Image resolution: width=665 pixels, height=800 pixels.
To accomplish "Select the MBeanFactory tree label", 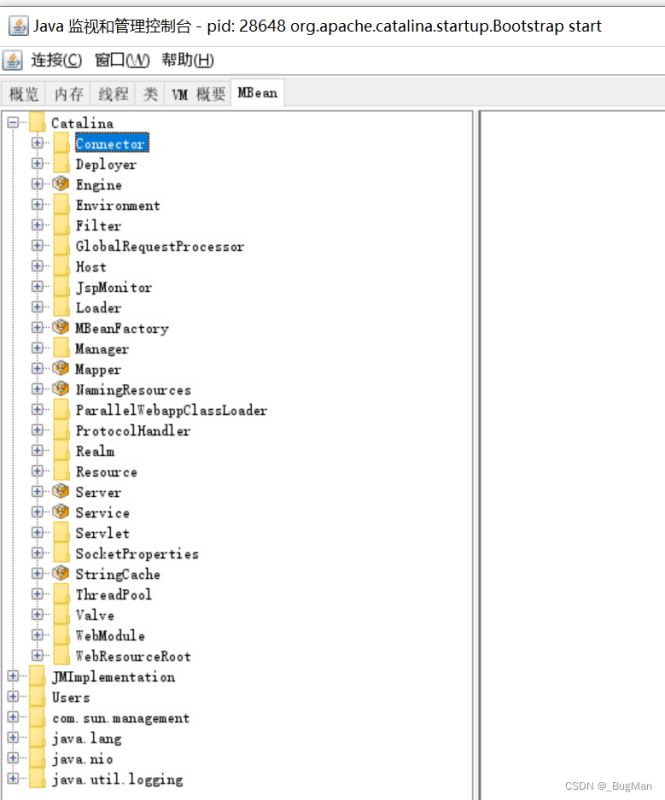I will (121, 328).
